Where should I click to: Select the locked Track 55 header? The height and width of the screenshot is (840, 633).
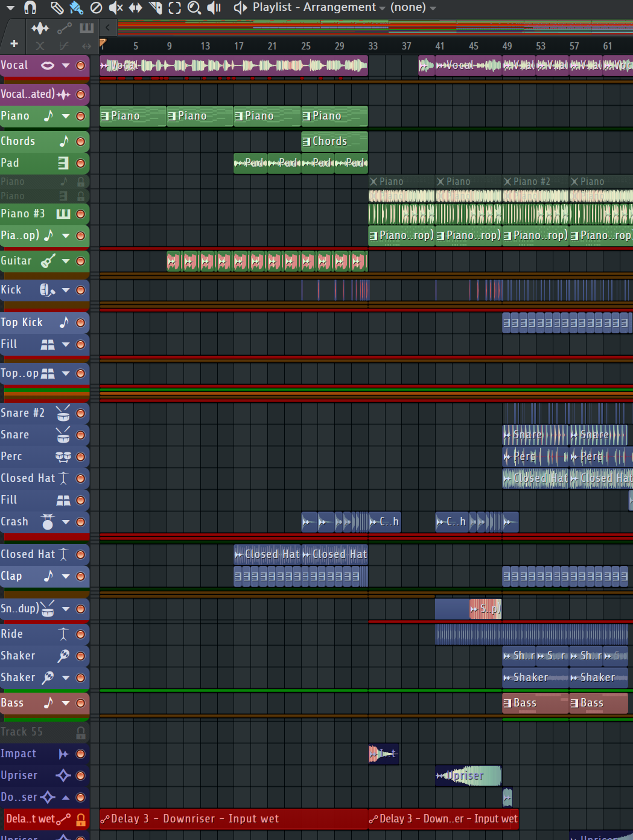(x=45, y=732)
